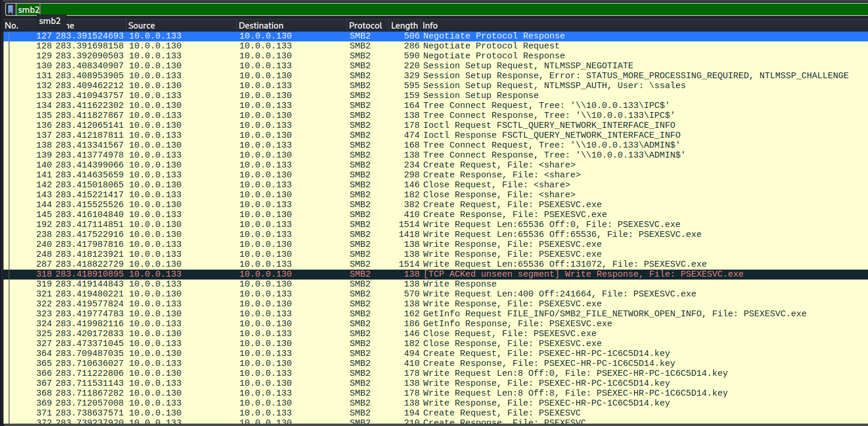Viewport: 868px width, 426px height.
Task: Select packet 135 Tree Connect Response IPC$
Action: click(435, 115)
